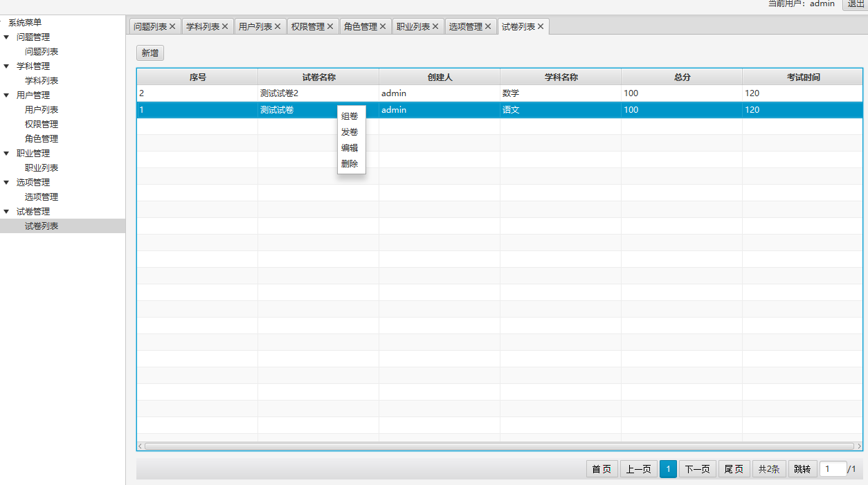Close the 权限管理 tab
The image size is (868, 485).
(x=330, y=27)
